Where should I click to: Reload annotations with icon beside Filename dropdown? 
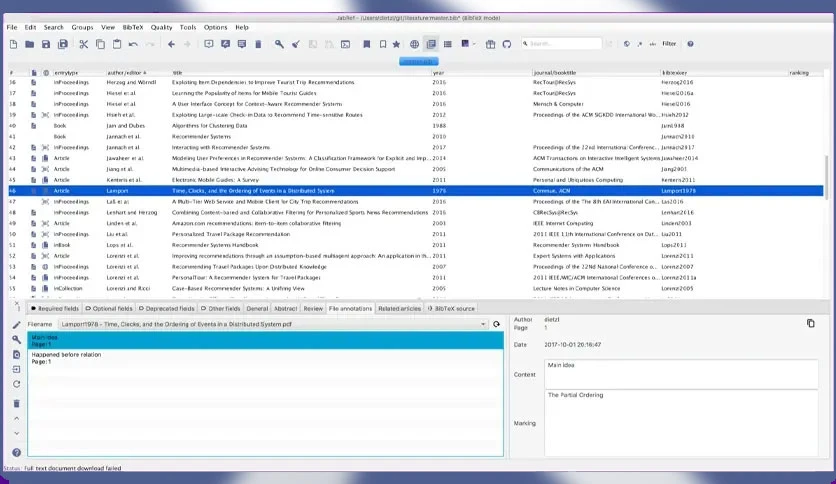(496, 324)
